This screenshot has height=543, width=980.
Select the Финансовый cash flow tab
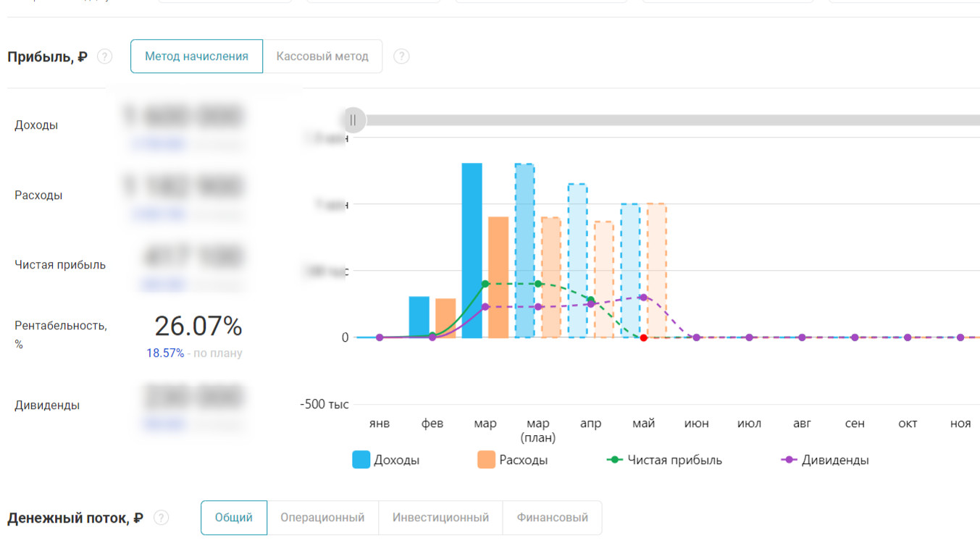(552, 518)
